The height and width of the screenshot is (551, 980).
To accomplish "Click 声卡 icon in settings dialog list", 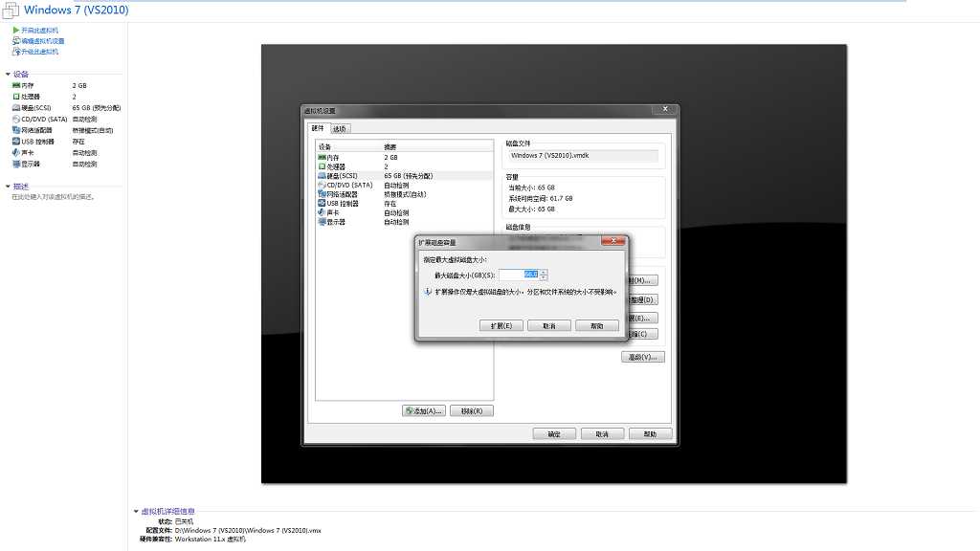I will point(322,212).
